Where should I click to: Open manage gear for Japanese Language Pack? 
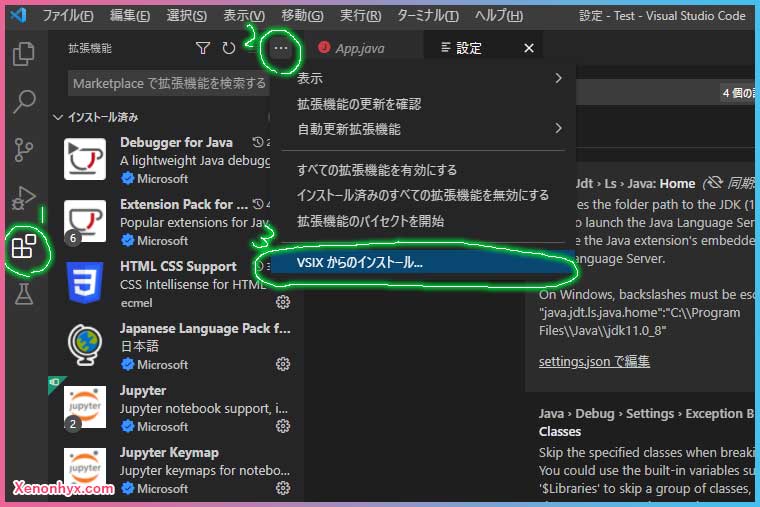283,364
